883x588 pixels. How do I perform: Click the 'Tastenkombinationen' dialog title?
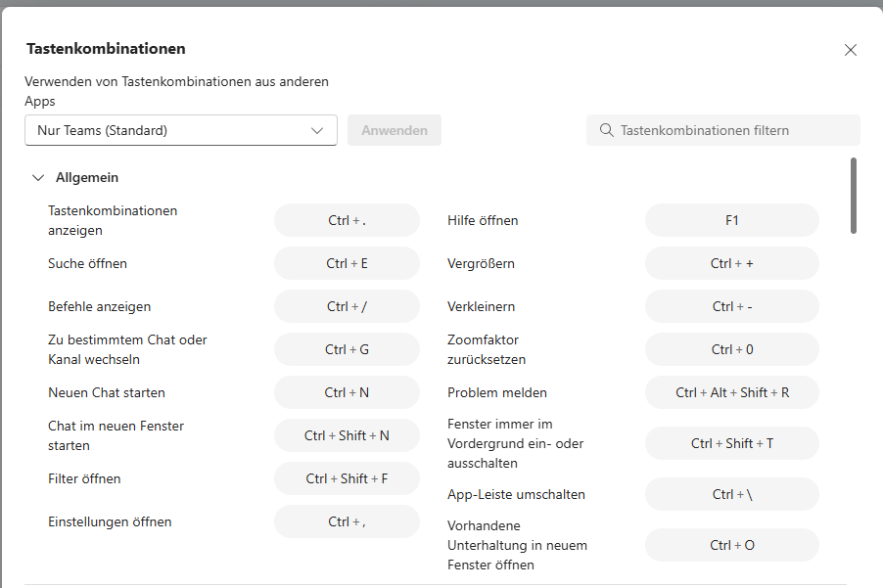coord(106,49)
